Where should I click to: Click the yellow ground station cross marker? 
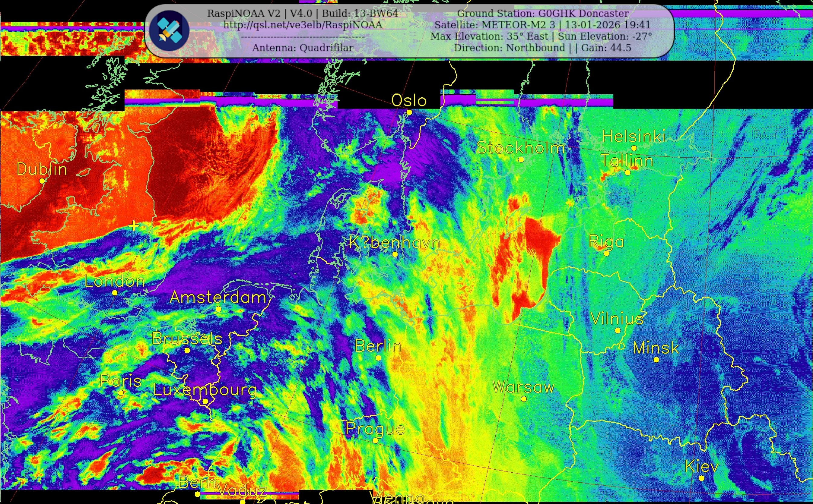(x=134, y=226)
